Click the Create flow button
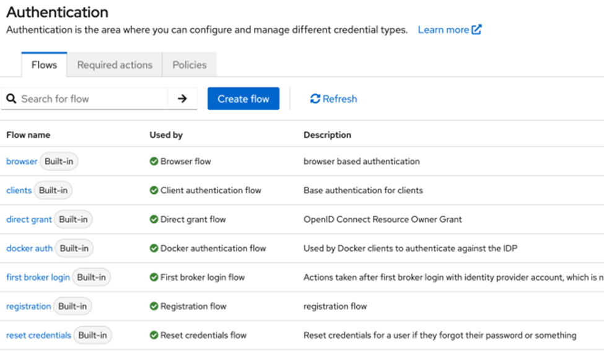Image resolution: width=604 pixels, height=364 pixels. (x=243, y=98)
